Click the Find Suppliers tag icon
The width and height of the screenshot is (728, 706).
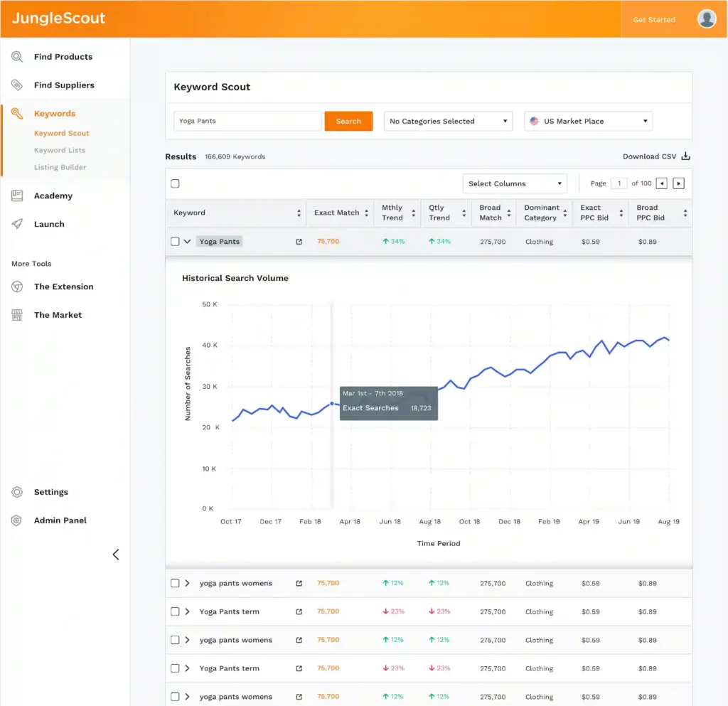(x=17, y=85)
